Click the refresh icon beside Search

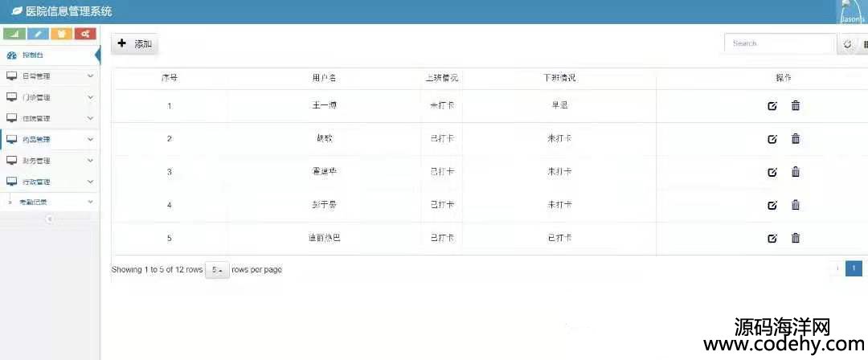(x=848, y=43)
